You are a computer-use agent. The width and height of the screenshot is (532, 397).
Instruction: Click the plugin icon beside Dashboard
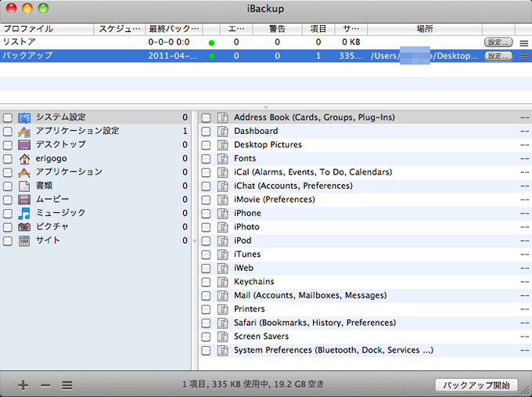pos(222,132)
